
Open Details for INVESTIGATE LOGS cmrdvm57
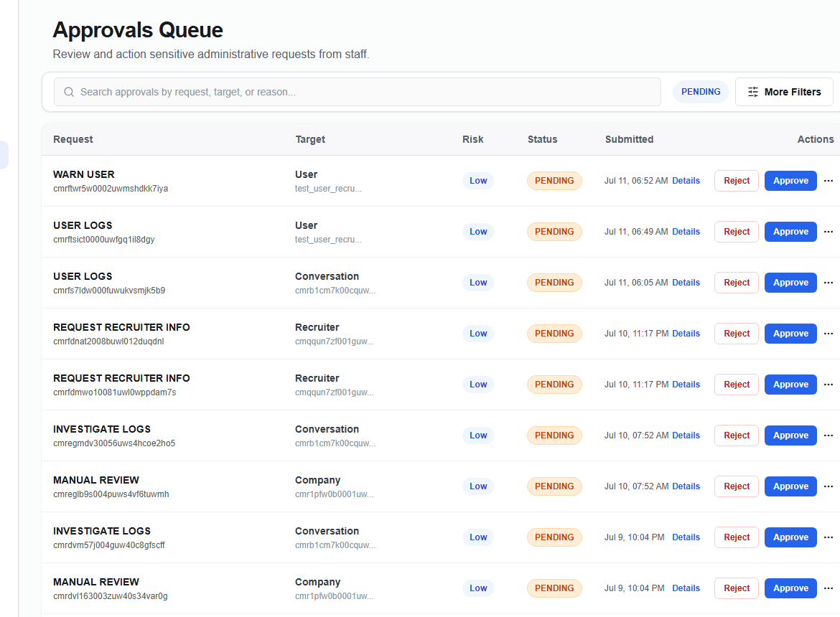(686, 537)
